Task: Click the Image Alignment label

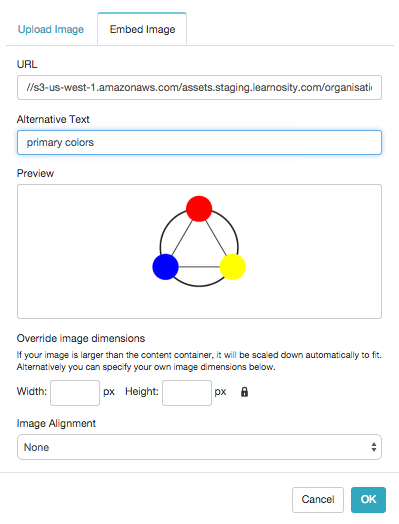Action: coord(56,423)
